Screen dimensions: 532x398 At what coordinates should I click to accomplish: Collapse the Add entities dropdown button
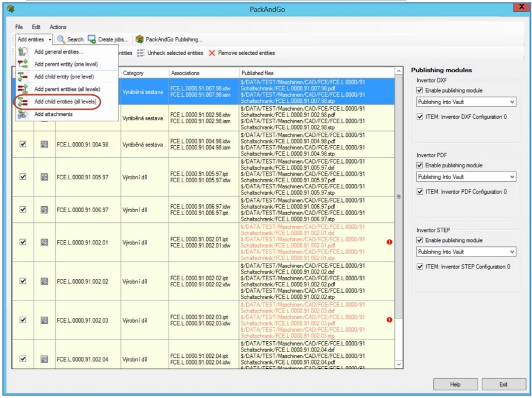34,39
